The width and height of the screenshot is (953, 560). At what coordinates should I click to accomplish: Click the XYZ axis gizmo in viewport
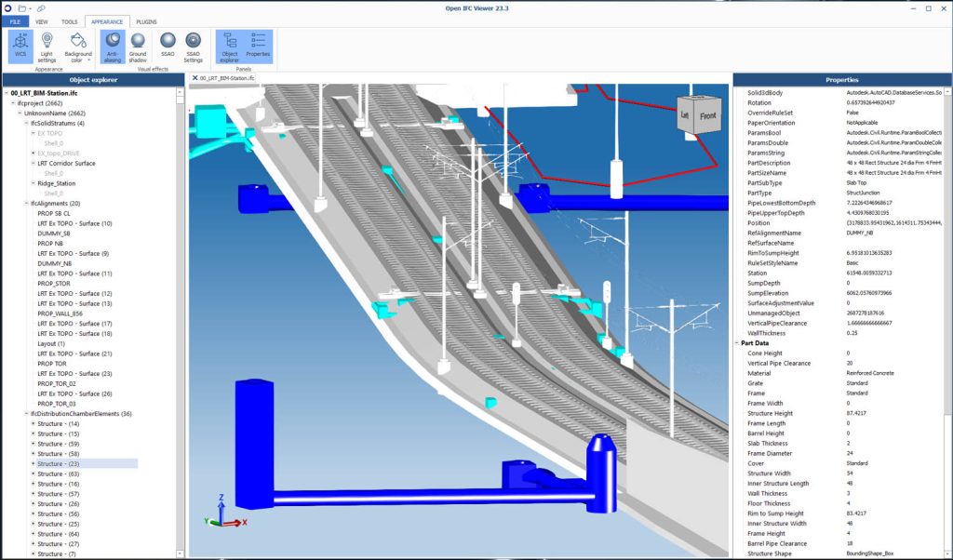click(x=225, y=512)
